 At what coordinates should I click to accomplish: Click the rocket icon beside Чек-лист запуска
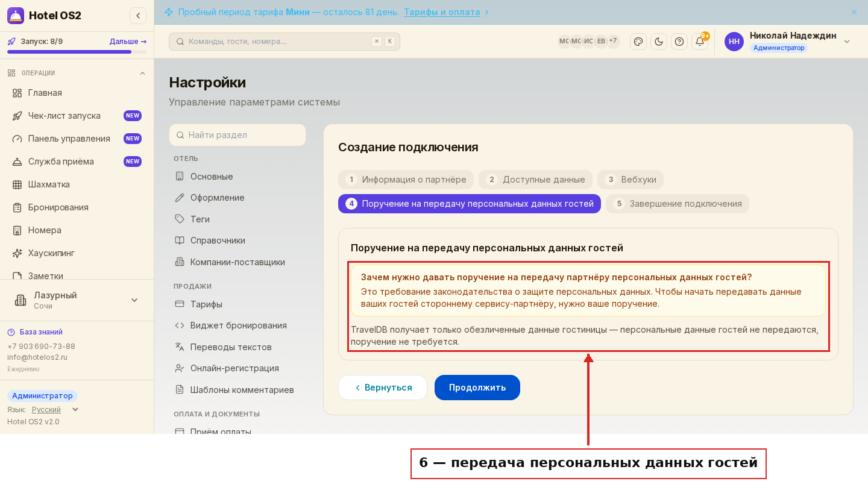[17, 116]
